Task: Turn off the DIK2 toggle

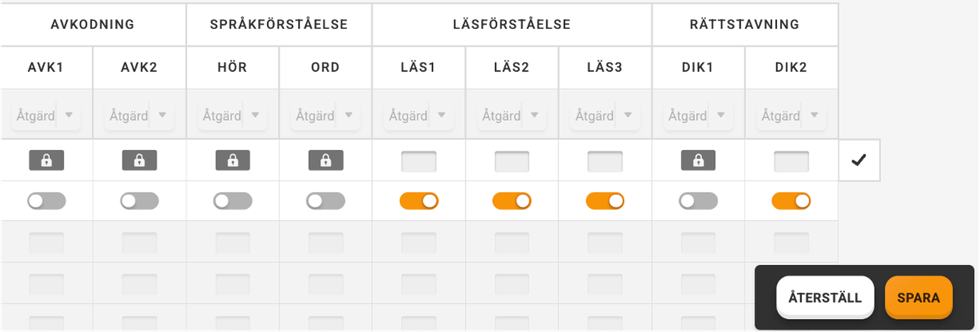Action: coord(791,201)
